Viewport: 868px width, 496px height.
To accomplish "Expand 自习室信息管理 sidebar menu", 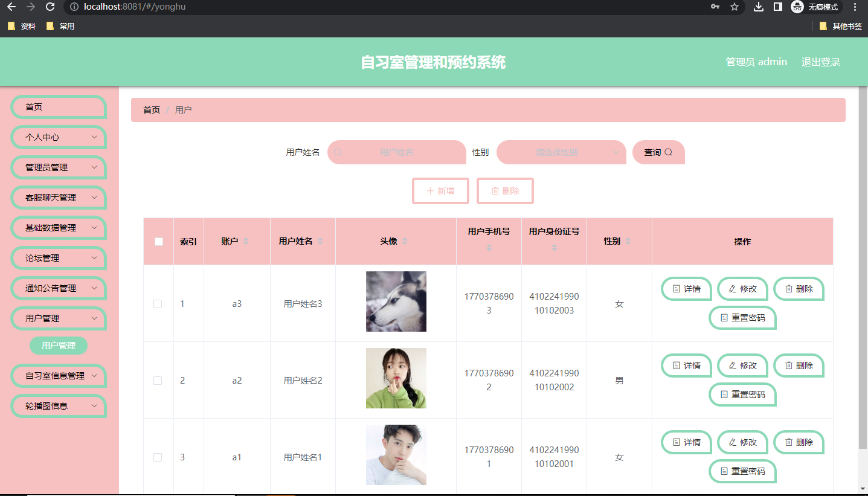I will click(59, 376).
